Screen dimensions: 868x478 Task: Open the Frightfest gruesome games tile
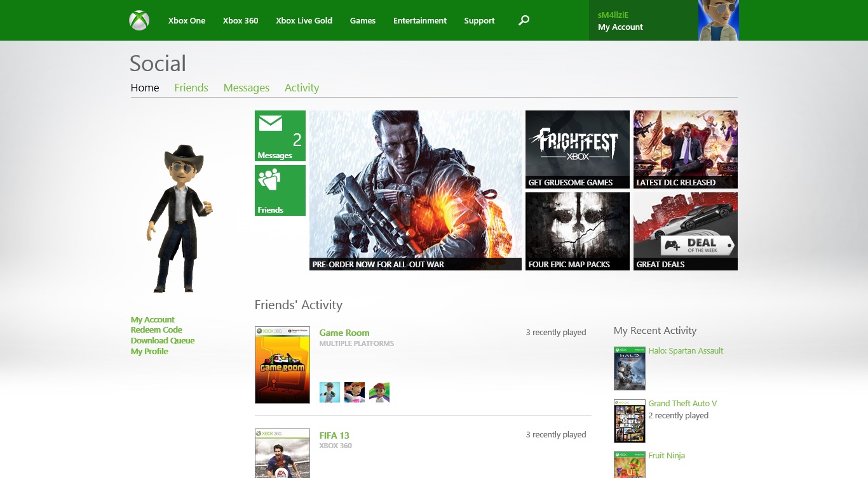click(578, 150)
